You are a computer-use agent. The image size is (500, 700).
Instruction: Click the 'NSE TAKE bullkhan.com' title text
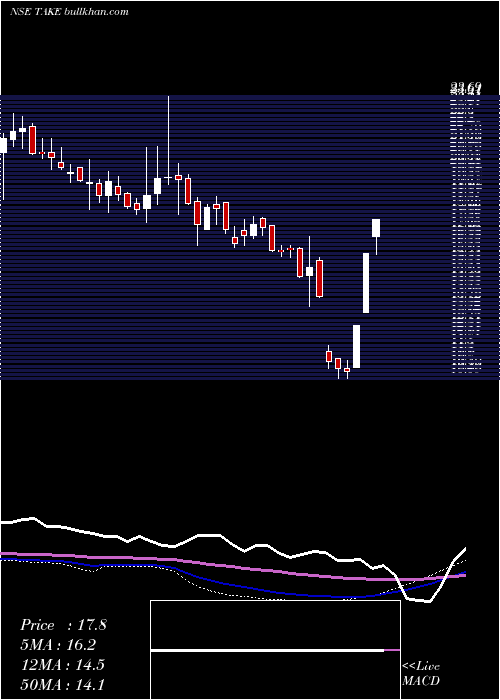(x=69, y=12)
